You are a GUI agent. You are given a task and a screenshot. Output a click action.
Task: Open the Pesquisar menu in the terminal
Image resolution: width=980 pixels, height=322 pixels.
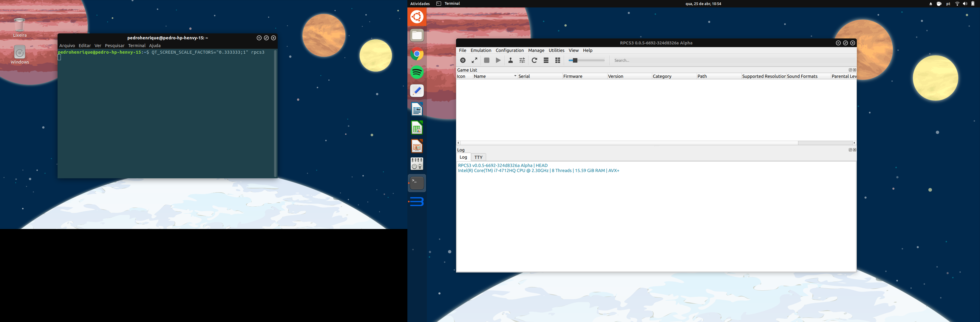click(x=115, y=46)
